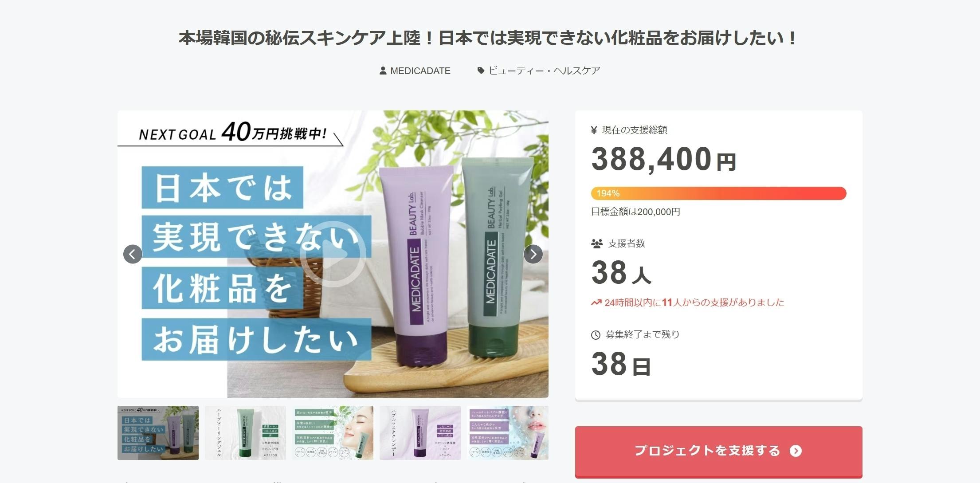The width and height of the screenshot is (980, 483).
Task: Select the first thumbnail with blue text banner
Action: [158, 433]
